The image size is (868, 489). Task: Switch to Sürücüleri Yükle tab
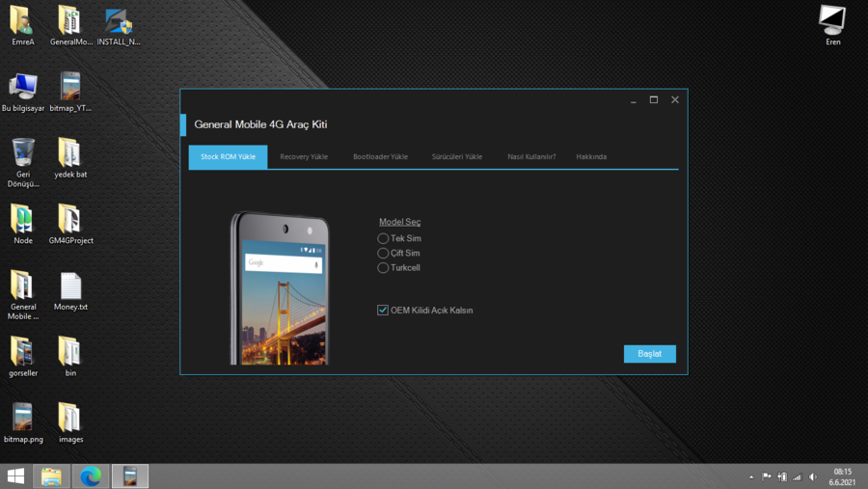click(457, 156)
